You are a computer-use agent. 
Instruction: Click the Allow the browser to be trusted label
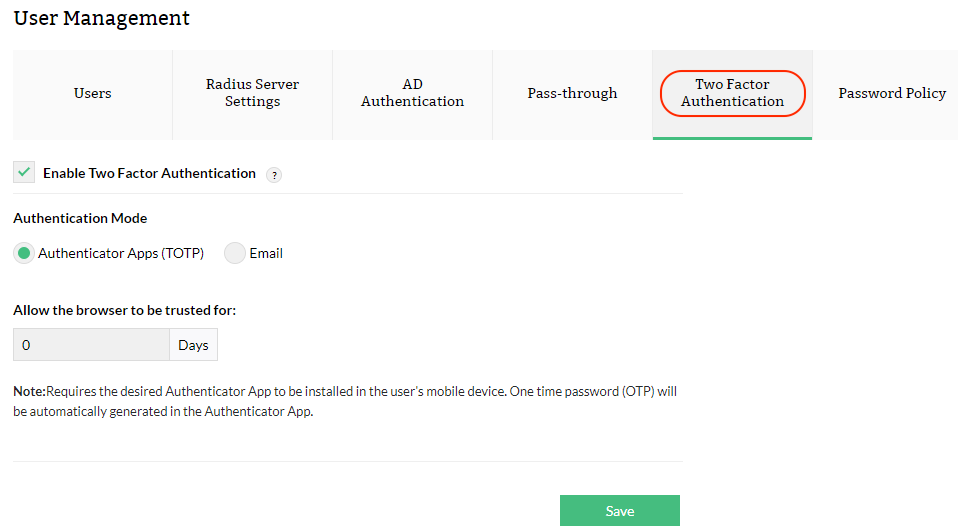click(124, 310)
